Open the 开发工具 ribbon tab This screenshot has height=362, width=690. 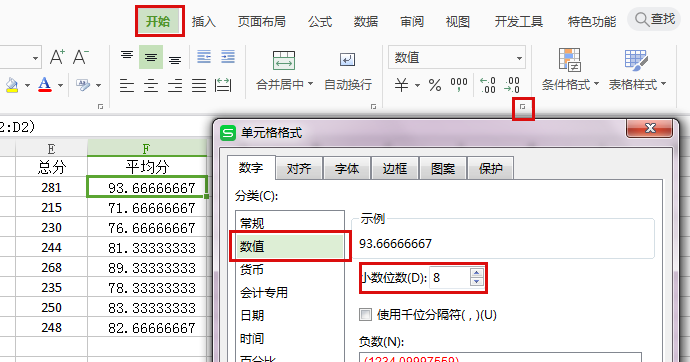pos(519,21)
